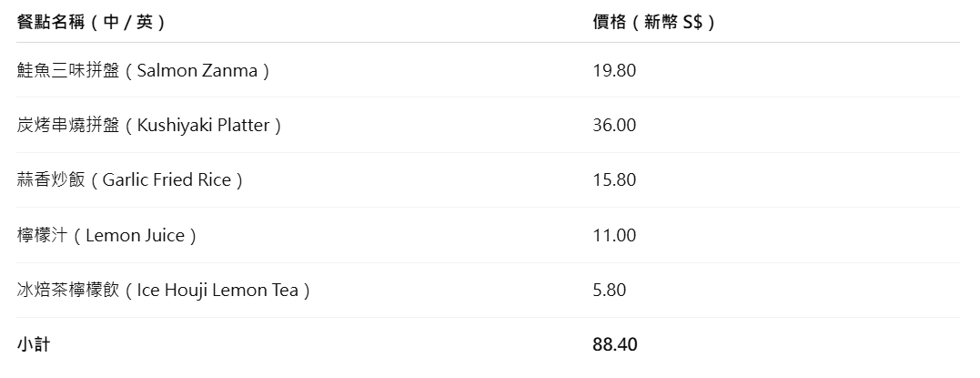Click the 36.00 price cell
The height and width of the screenshot is (378, 980).
[x=614, y=125]
